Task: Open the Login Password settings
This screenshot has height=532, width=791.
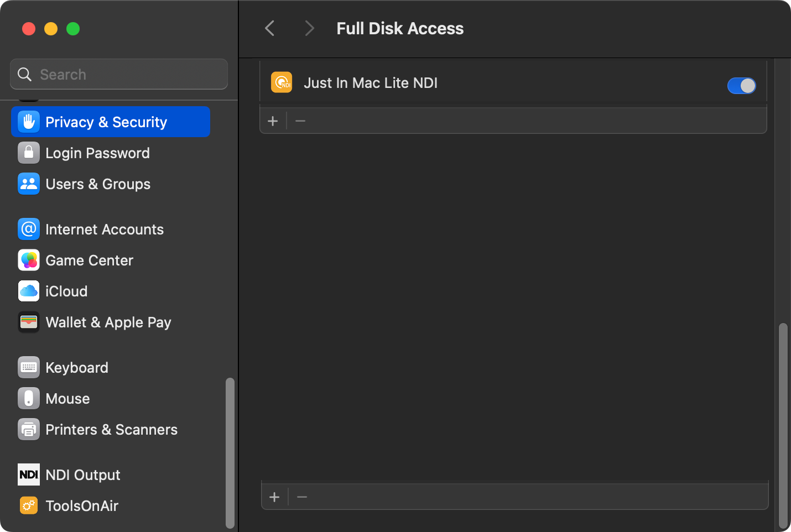Action: [x=111, y=153]
